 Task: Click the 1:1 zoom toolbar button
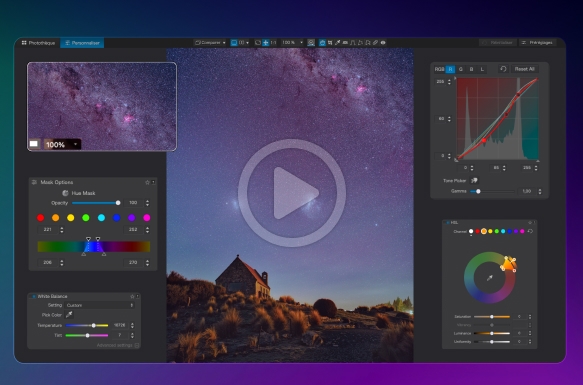tap(273, 43)
